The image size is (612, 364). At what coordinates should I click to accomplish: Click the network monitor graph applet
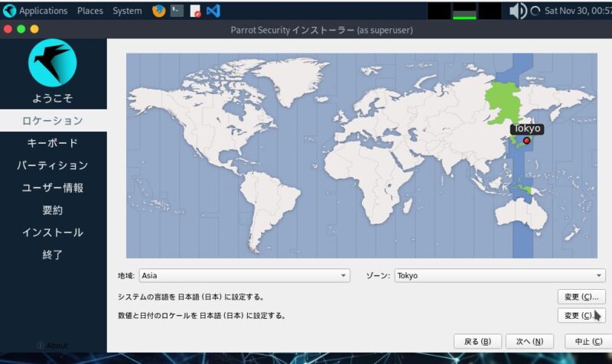(464, 11)
